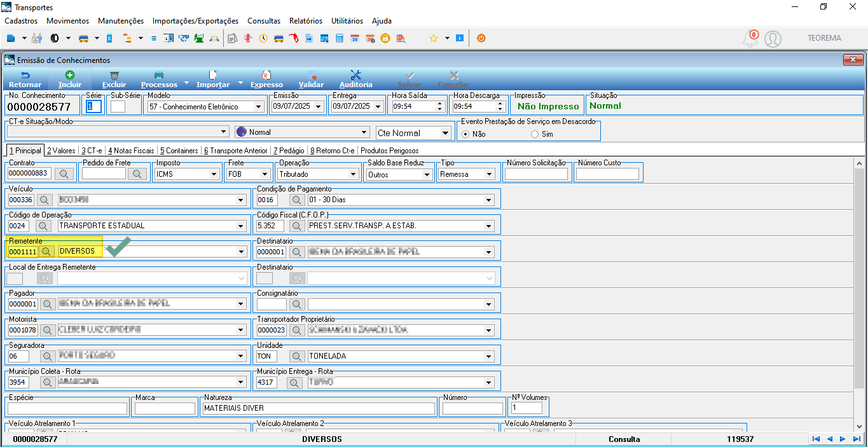Open the Auditoria tools icon
Screen dimensions: 868x447
[x=355, y=75]
